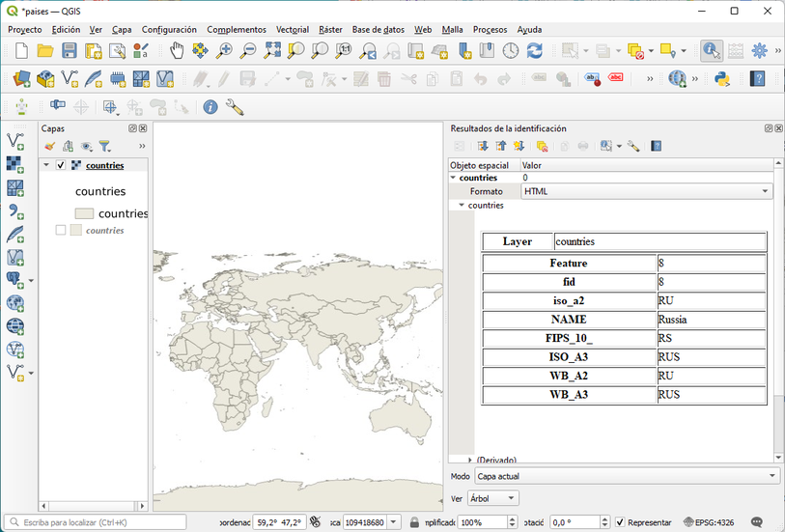Open layer styling brush in Capas panel
The height and width of the screenshot is (532, 785).
point(49,146)
